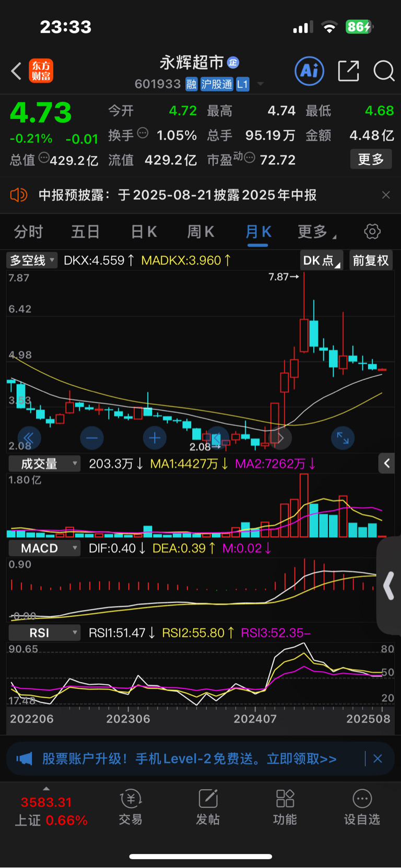Open the RSI indicator dropdown
The image size is (401, 868).
click(x=44, y=633)
